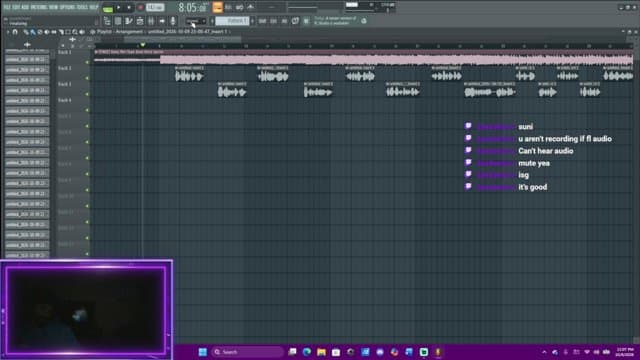The width and height of the screenshot is (640, 360).
Task: Toggle the green pattern/song mode switch
Action: point(108,8)
